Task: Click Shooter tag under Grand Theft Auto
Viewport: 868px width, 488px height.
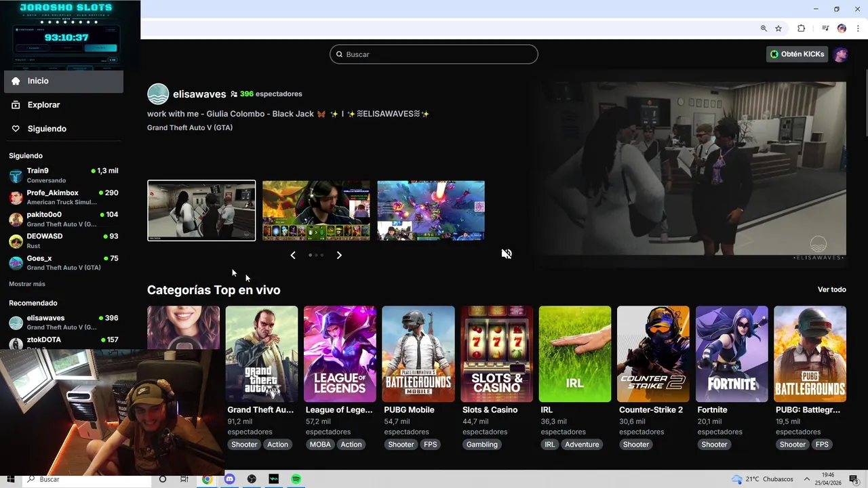Action: (244, 445)
